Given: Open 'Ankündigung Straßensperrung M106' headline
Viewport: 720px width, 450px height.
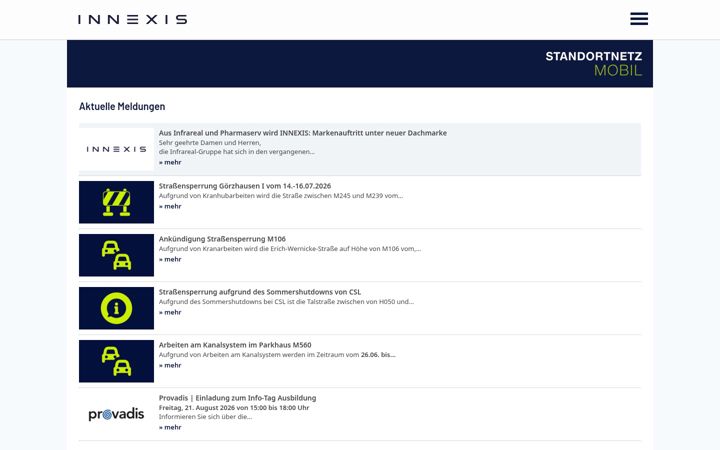Looking at the screenshot, I should coord(222,239).
